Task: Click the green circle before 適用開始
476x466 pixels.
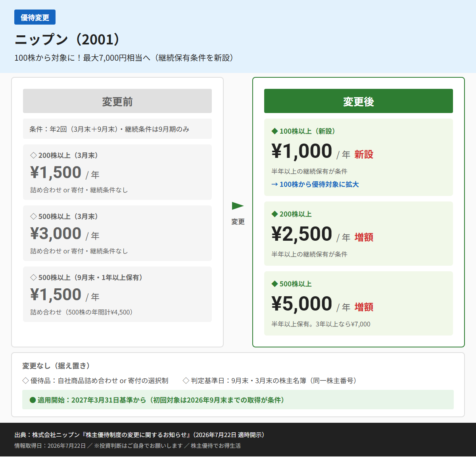Action: click(x=33, y=400)
